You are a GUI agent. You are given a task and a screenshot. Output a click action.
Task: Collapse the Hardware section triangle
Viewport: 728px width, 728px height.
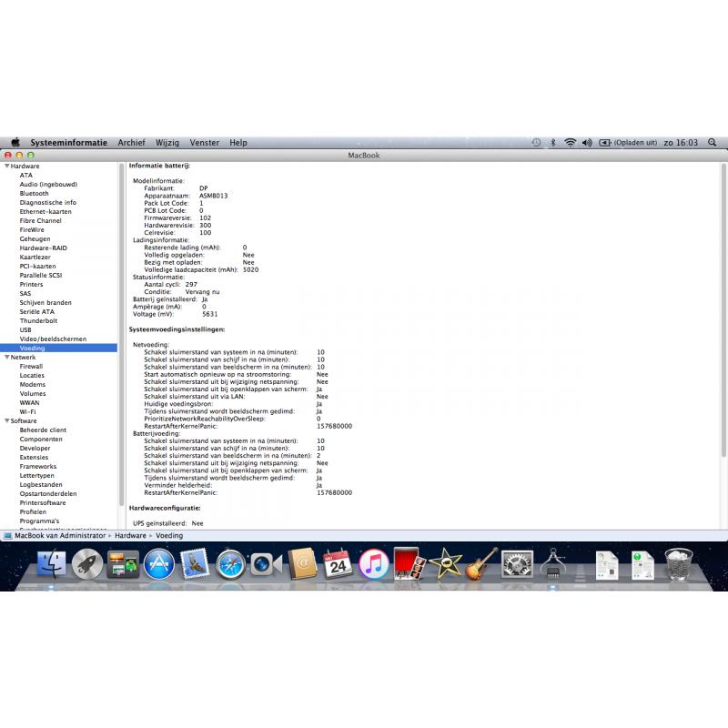[7, 166]
